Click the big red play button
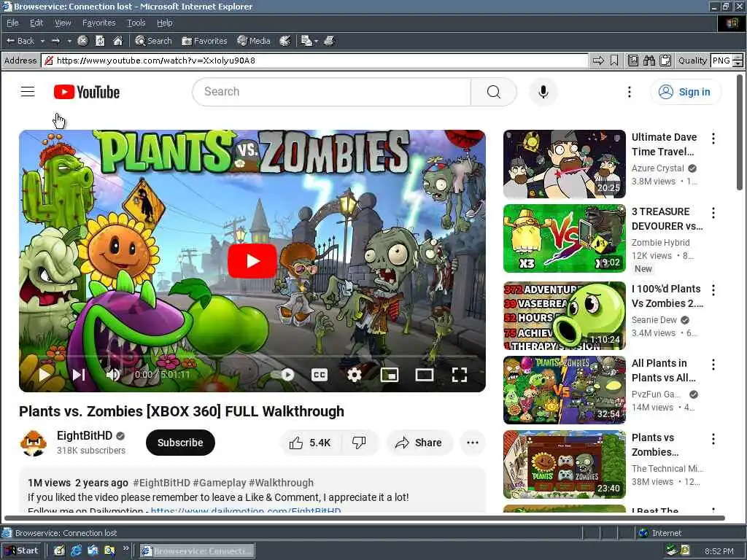 point(252,261)
